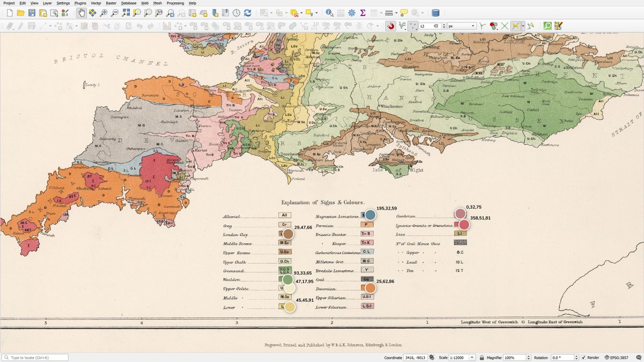644x362 pixels.
Task: Save the project with the floppy icon
Action: (x=32, y=12)
